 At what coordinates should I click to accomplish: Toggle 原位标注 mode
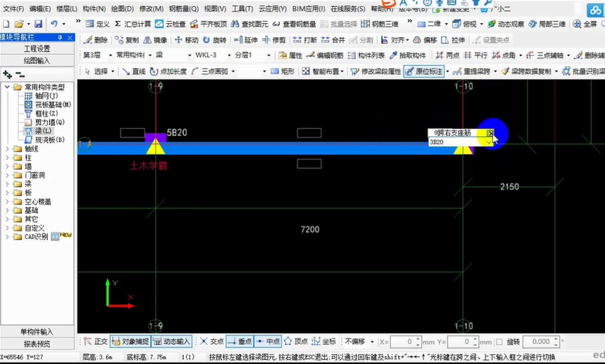[423, 71]
